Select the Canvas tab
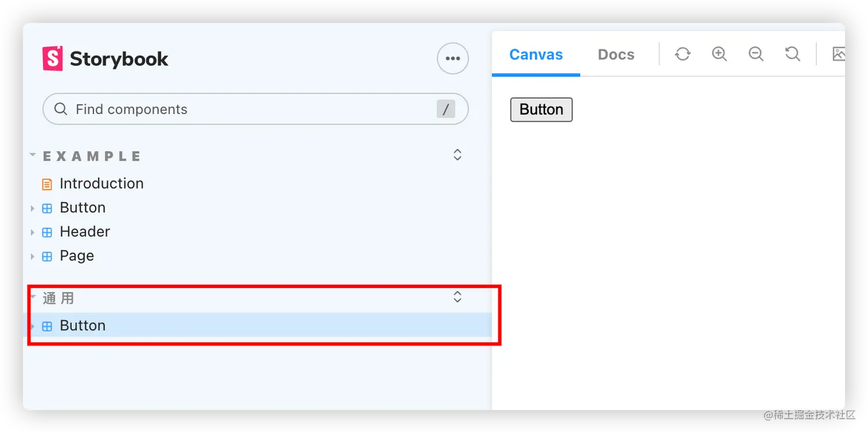This screenshot has height=433, width=868. (536, 54)
